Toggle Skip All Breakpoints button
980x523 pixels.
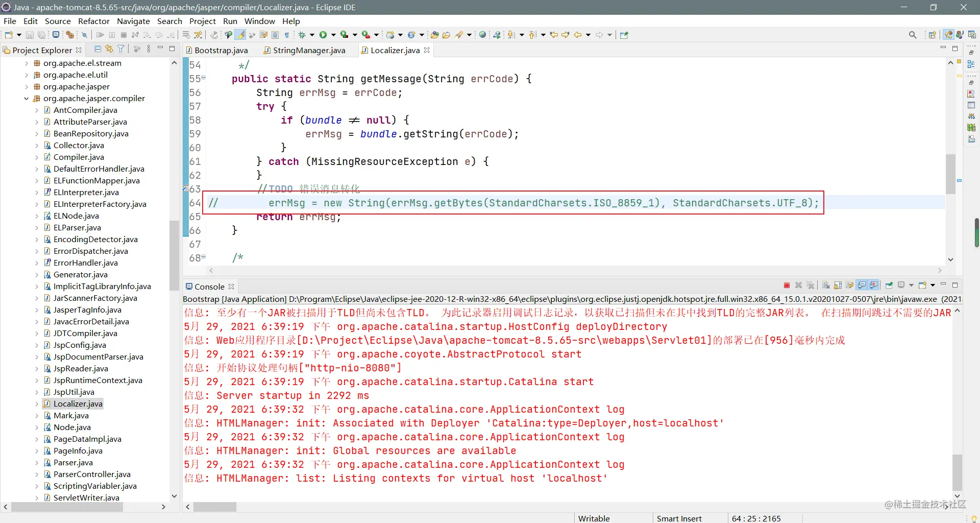pyautogui.click(x=84, y=35)
